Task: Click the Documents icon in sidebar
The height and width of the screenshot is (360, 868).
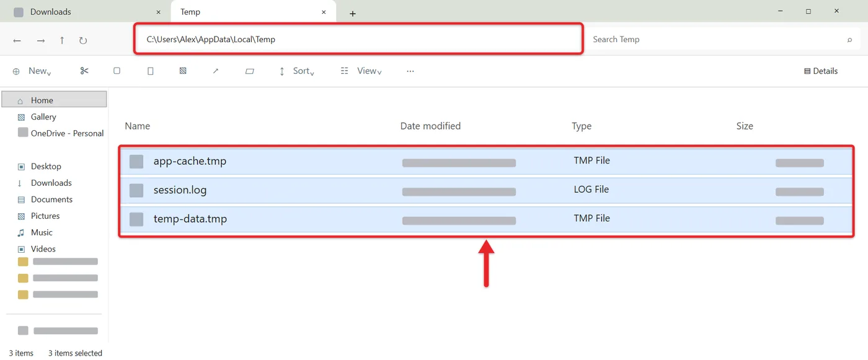Action: [x=21, y=200]
